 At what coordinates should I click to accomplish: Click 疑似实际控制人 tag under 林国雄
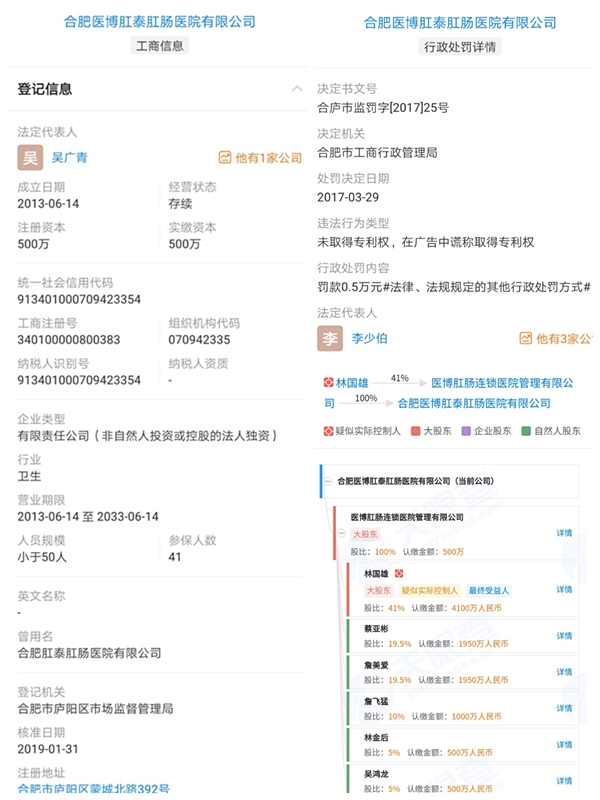pos(430,590)
